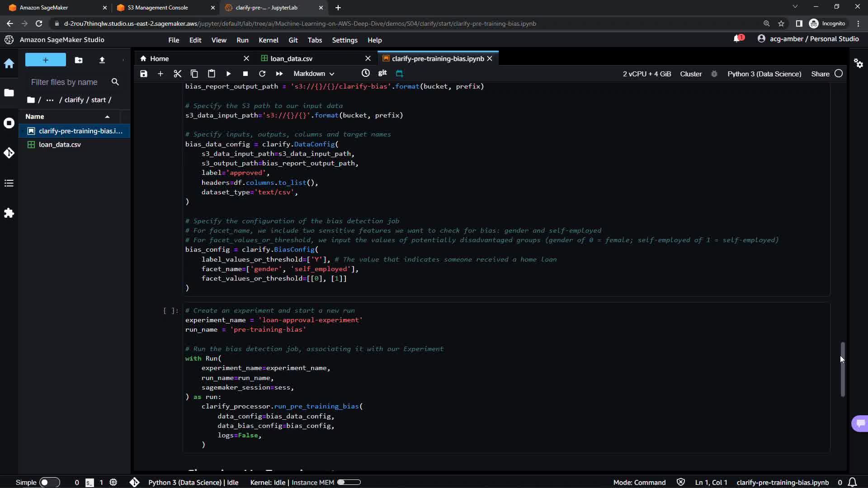This screenshot has height=488, width=868.
Task: Click the notebook vertical scrollbar thumb
Action: click(x=843, y=370)
